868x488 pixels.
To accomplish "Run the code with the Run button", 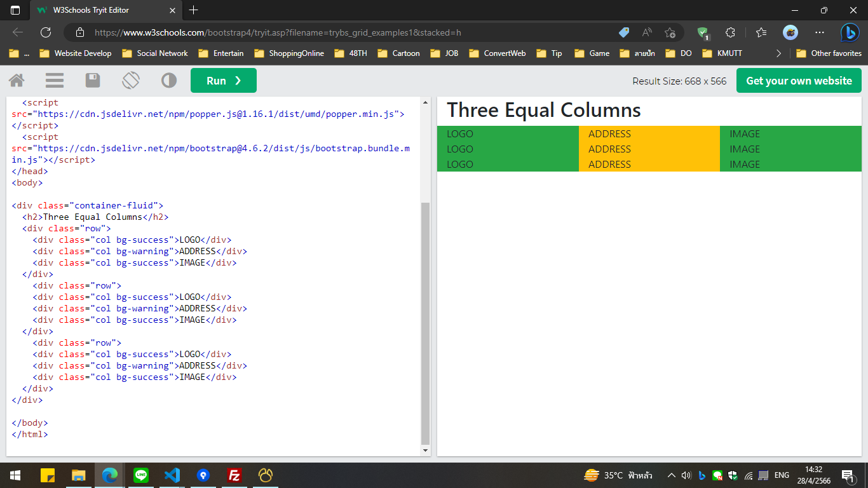I will point(223,81).
